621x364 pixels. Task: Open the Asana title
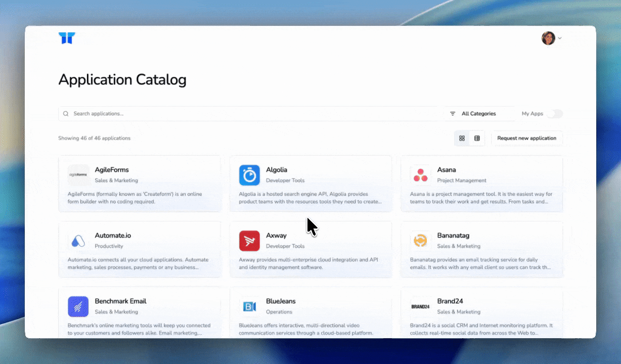pyautogui.click(x=447, y=170)
